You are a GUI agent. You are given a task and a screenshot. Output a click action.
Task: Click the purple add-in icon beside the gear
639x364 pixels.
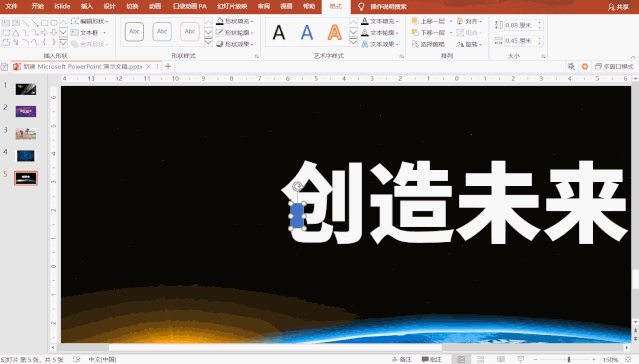pyautogui.click(x=571, y=66)
